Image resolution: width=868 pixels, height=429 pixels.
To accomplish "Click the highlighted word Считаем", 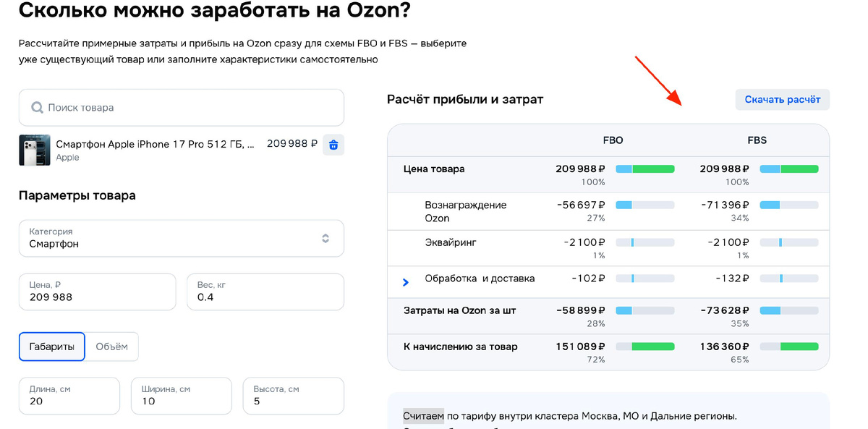I will [x=423, y=416].
